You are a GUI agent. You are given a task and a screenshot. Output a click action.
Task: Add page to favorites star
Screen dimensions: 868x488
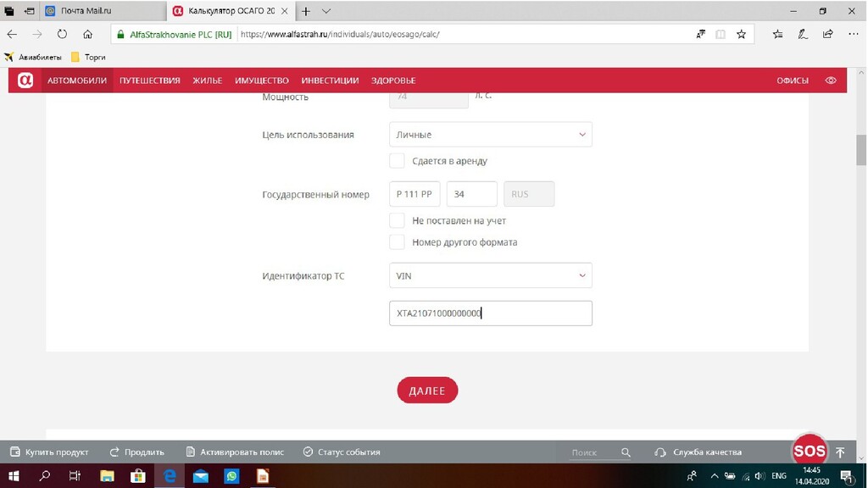pos(741,34)
